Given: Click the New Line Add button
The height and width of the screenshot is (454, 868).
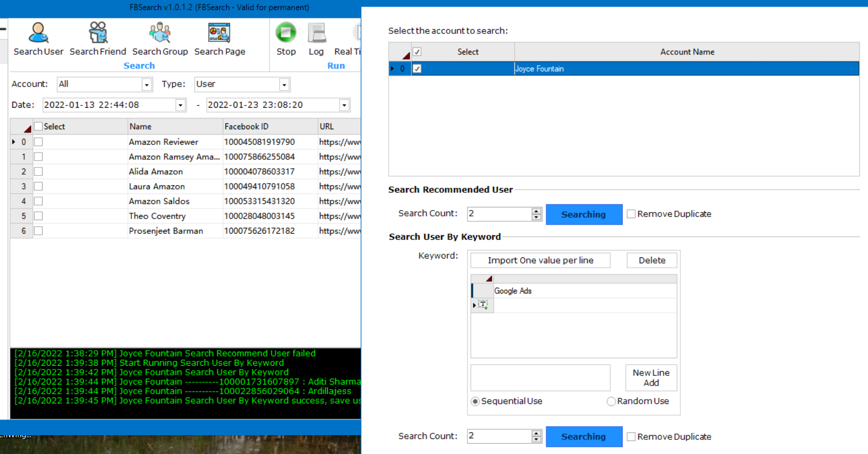Looking at the screenshot, I should click(651, 378).
